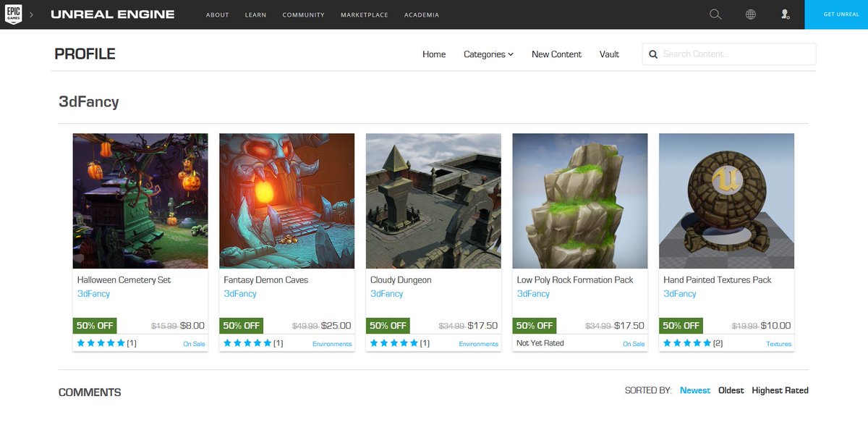The width and height of the screenshot is (868, 425).
Task: Open New Content page
Action: [556, 54]
